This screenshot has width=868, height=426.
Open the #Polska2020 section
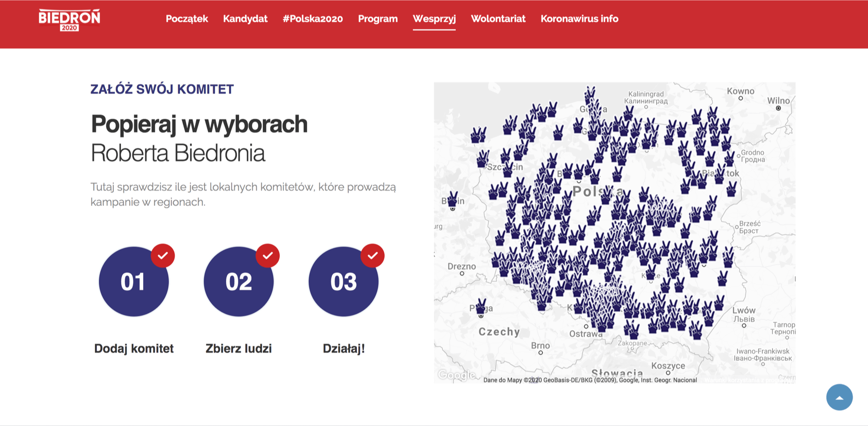[312, 19]
